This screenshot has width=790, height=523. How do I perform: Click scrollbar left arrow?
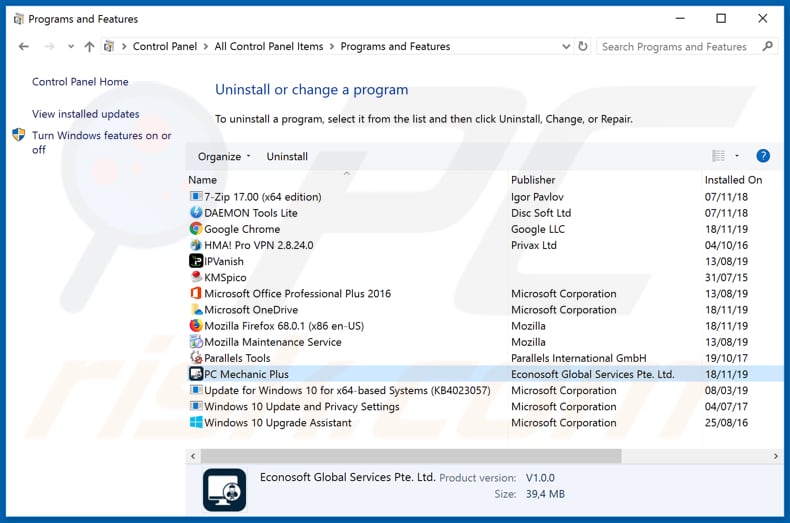coord(193,456)
